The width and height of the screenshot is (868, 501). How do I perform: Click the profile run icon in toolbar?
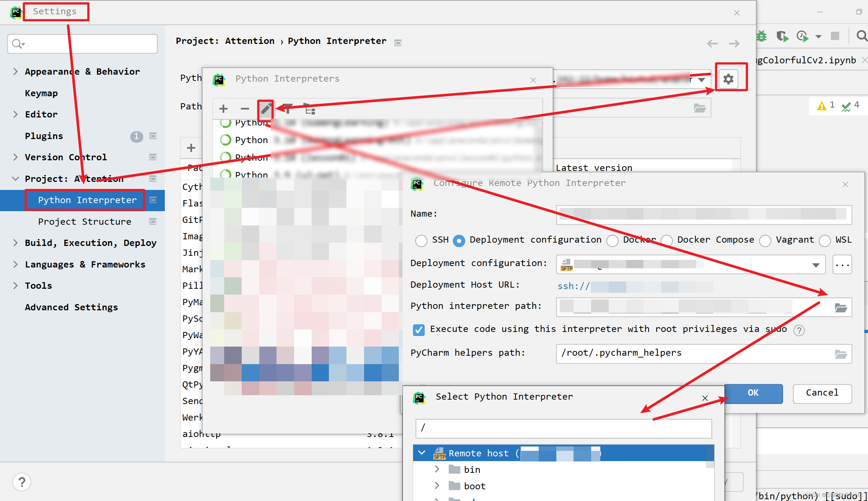(802, 36)
